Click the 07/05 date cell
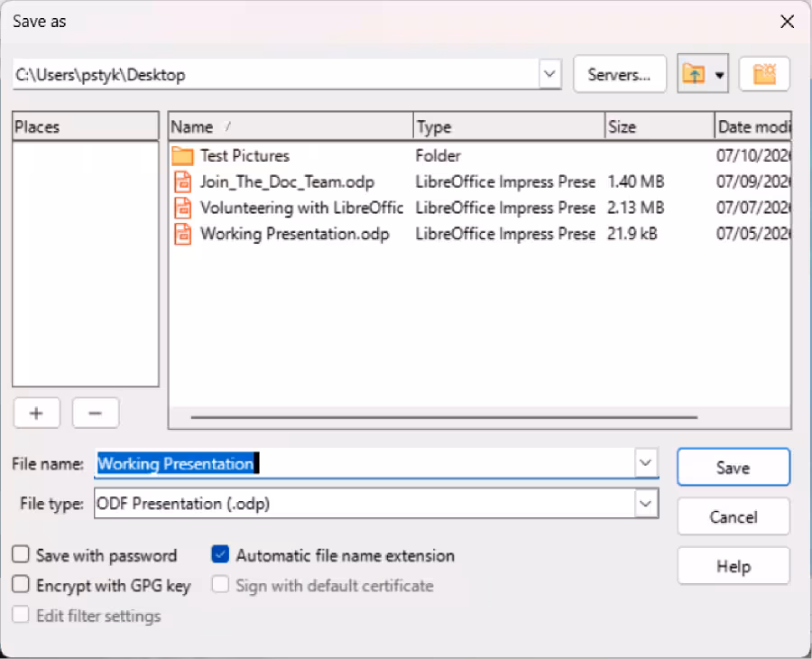 (753, 234)
